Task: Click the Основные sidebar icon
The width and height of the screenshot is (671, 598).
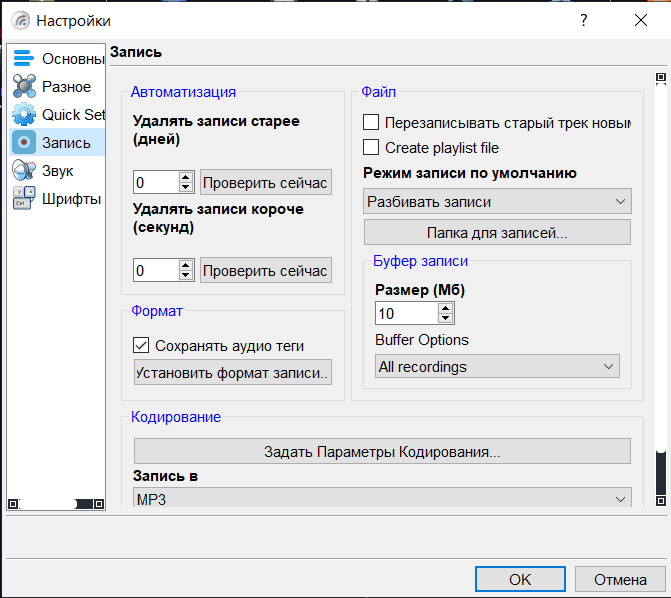Action: [24, 59]
